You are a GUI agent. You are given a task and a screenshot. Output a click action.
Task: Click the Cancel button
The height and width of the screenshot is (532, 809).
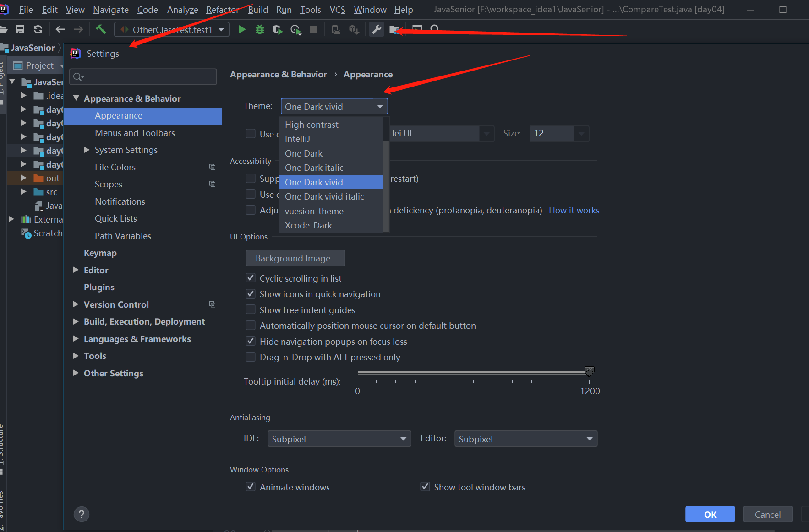click(x=768, y=514)
